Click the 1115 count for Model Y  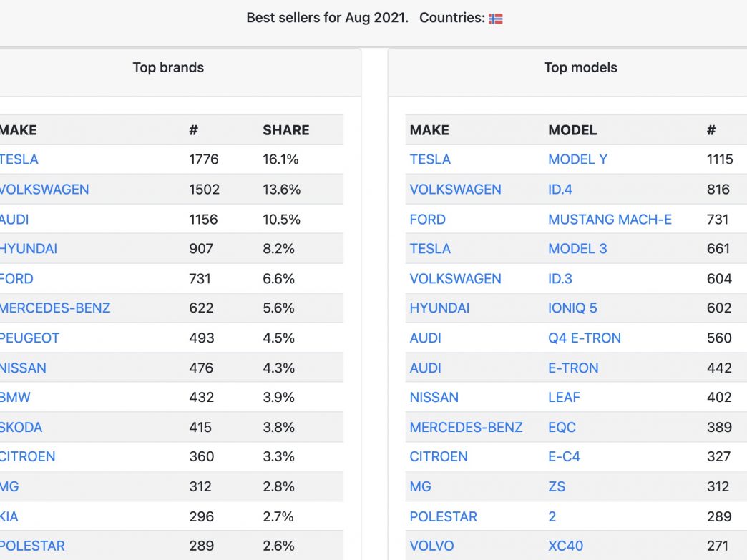(720, 159)
